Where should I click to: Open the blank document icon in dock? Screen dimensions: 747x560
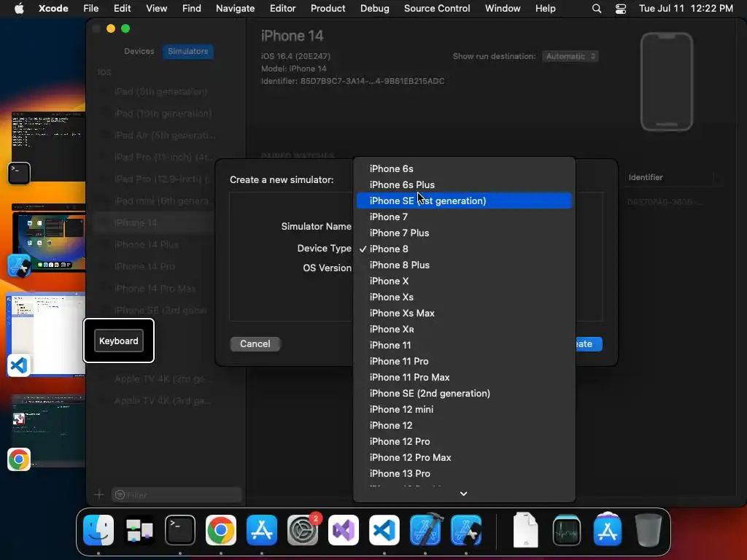pos(525,530)
